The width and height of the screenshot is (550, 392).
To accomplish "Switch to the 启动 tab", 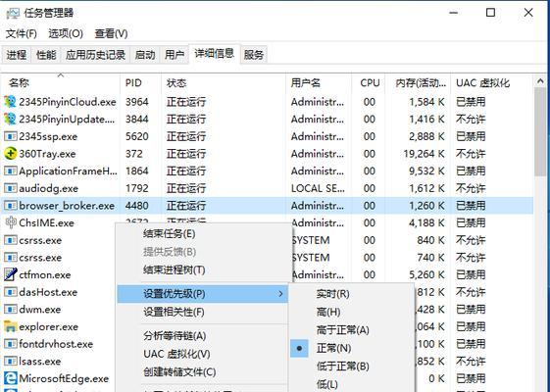I will tap(145, 55).
